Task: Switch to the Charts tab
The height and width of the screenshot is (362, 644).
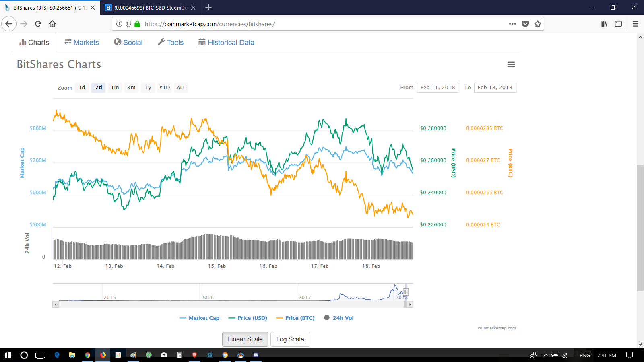Action: (x=34, y=43)
